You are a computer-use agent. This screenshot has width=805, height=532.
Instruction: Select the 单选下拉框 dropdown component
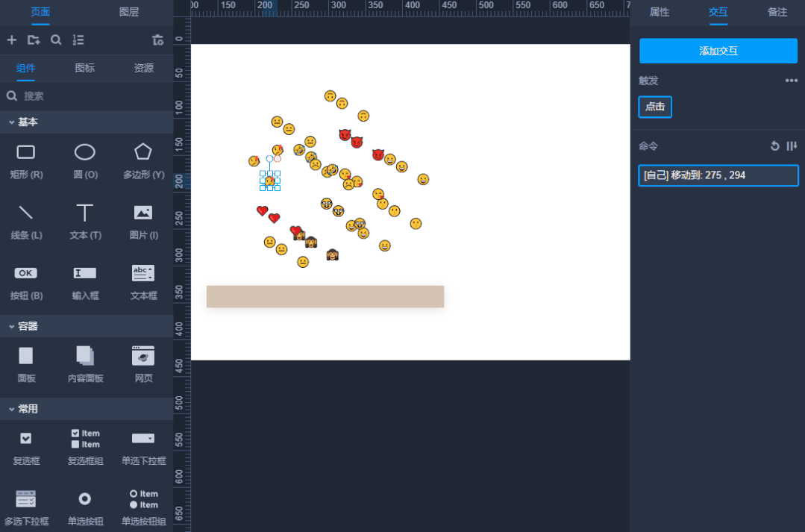(x=143, y=448)
